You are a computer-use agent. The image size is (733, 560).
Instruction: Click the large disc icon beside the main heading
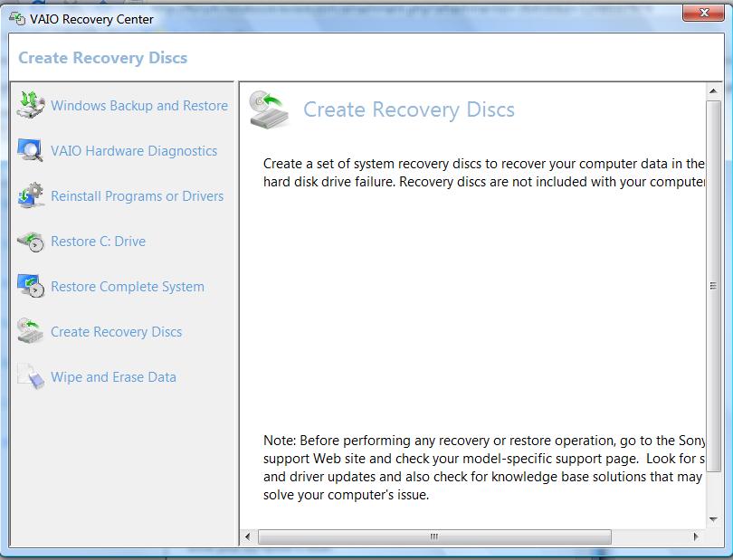(x=270, y=109)
